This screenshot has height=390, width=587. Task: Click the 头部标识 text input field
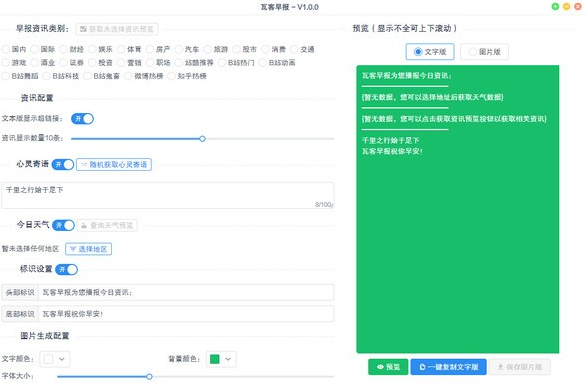pyautogui.click(x=186, y=293)
